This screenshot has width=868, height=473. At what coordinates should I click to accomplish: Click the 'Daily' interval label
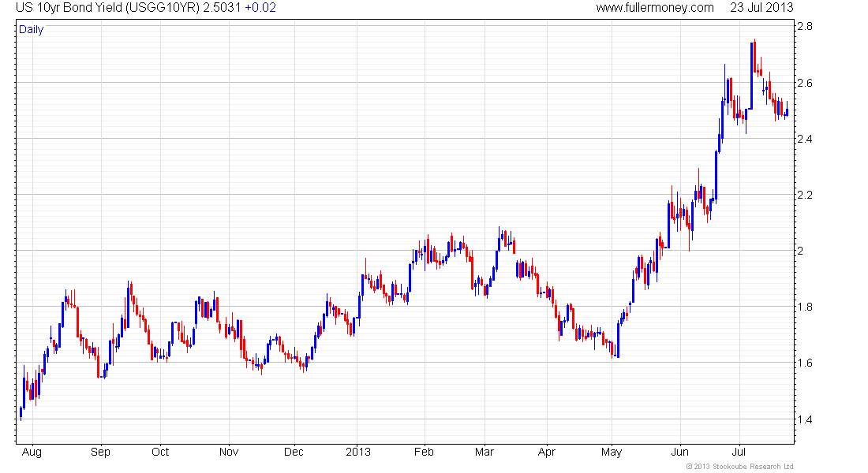[x=31, y=29]
